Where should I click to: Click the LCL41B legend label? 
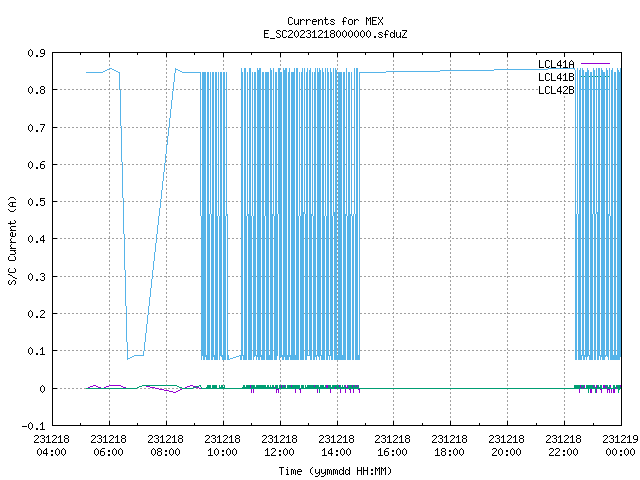556,77
